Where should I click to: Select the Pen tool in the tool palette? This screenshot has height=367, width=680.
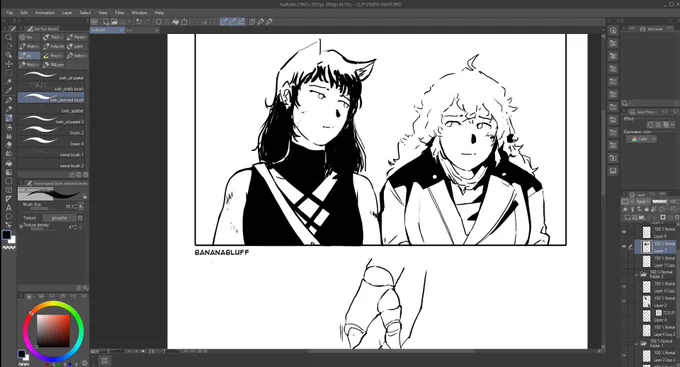point(8,100)
